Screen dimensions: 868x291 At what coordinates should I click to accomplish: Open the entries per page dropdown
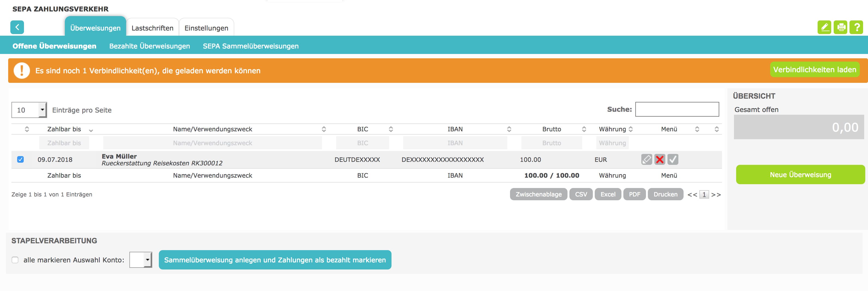[x=29, y=110]
